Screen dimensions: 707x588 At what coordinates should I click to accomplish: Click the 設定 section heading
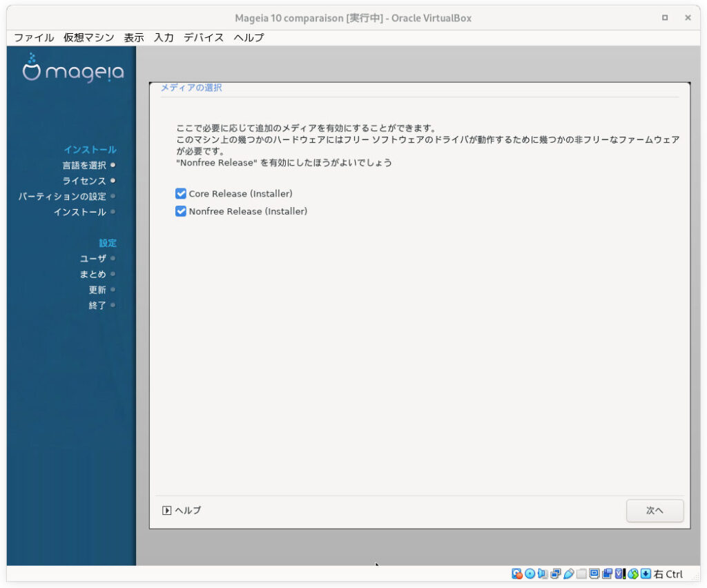click(x=108, y=244)
